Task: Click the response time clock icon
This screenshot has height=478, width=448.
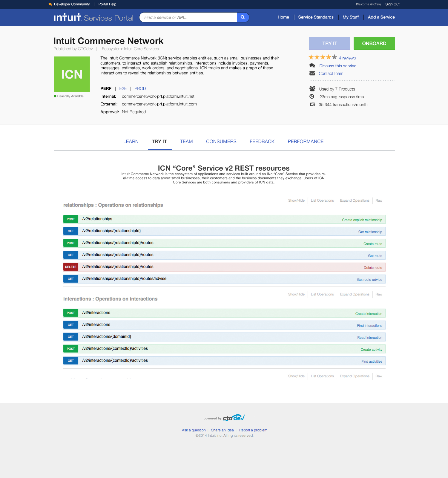Action: point(312,96)
